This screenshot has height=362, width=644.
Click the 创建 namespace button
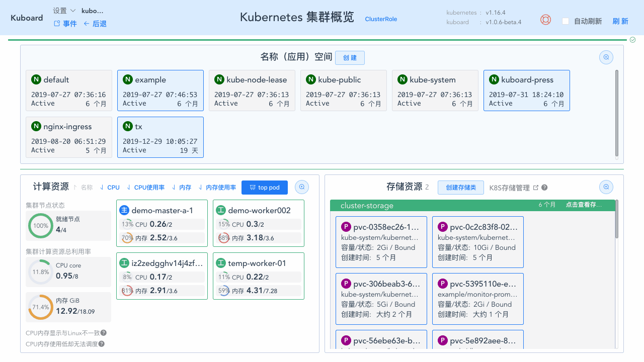tap(350, 58)
